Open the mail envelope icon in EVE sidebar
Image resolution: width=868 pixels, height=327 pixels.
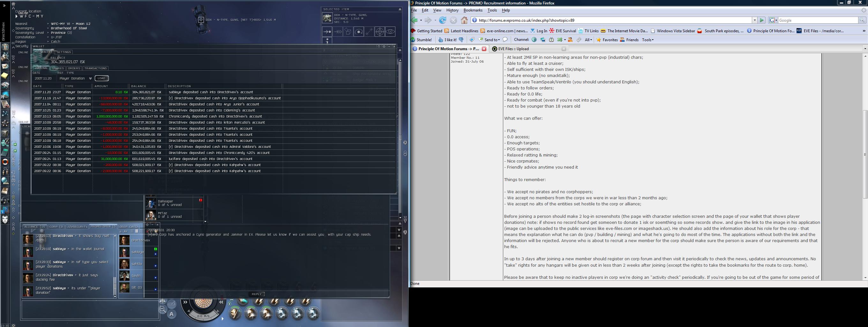click(5, 66)
